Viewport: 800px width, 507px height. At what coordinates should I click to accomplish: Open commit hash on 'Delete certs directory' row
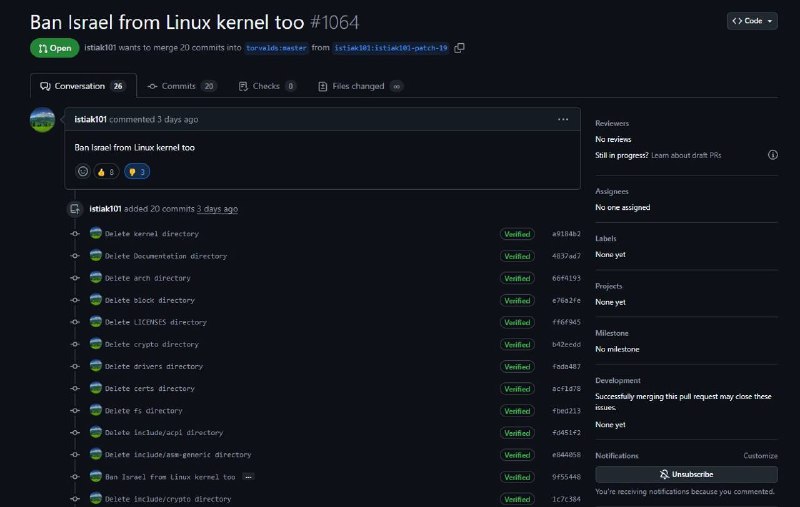[x=566, y=389]
